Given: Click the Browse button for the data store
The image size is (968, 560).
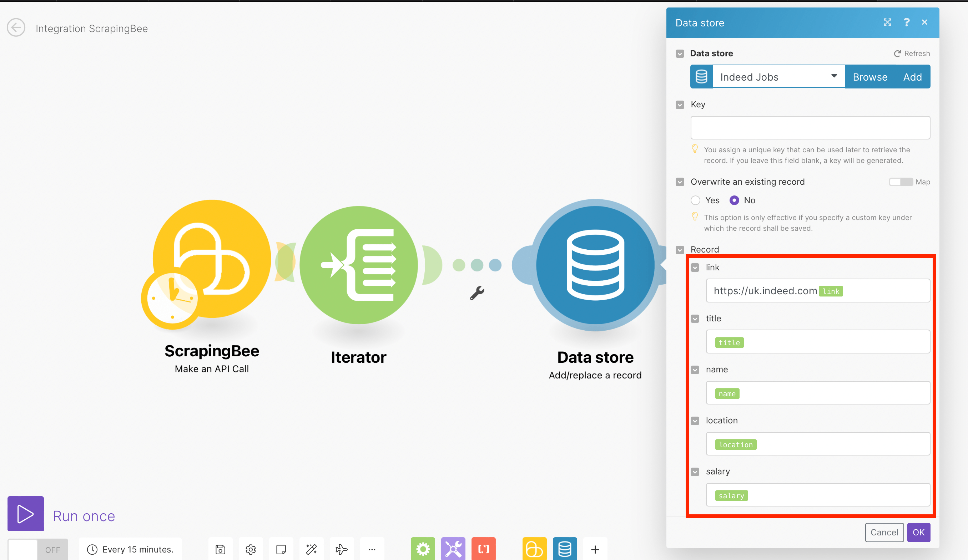Looking at the screenshot, I should pos(869,77).
